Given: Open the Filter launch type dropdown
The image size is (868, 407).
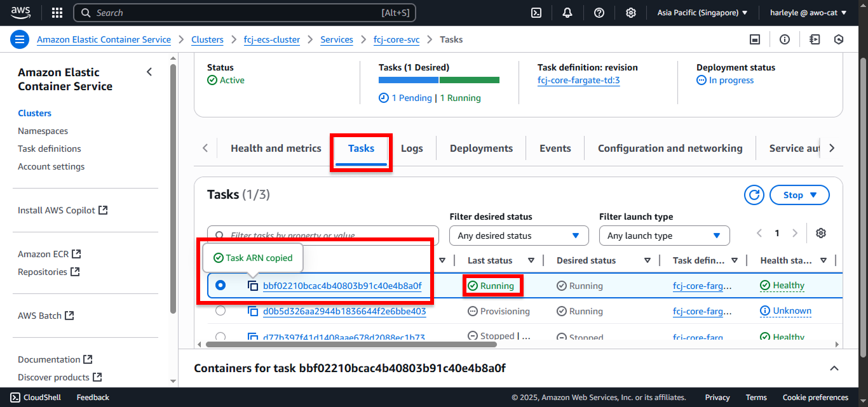Looking at the screenshot, I should click(x=664, y=236).
